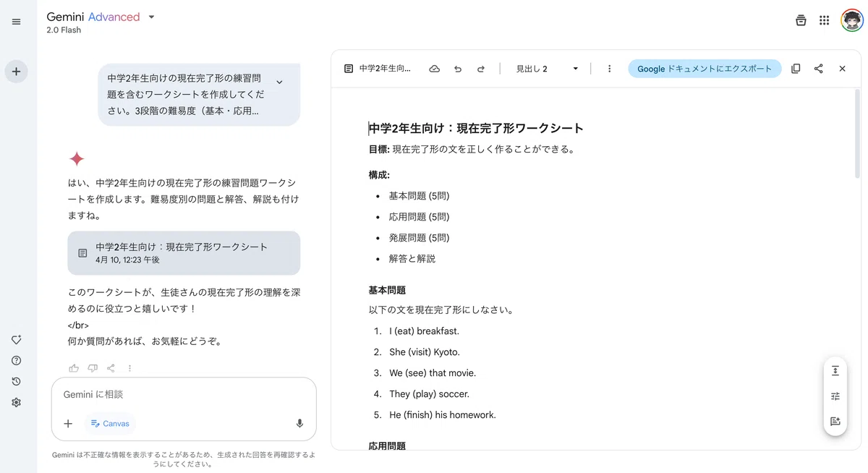Click the bullet '応用問題 (5問)'
Screen dimensions: 868x473
(x=419, y=217)
